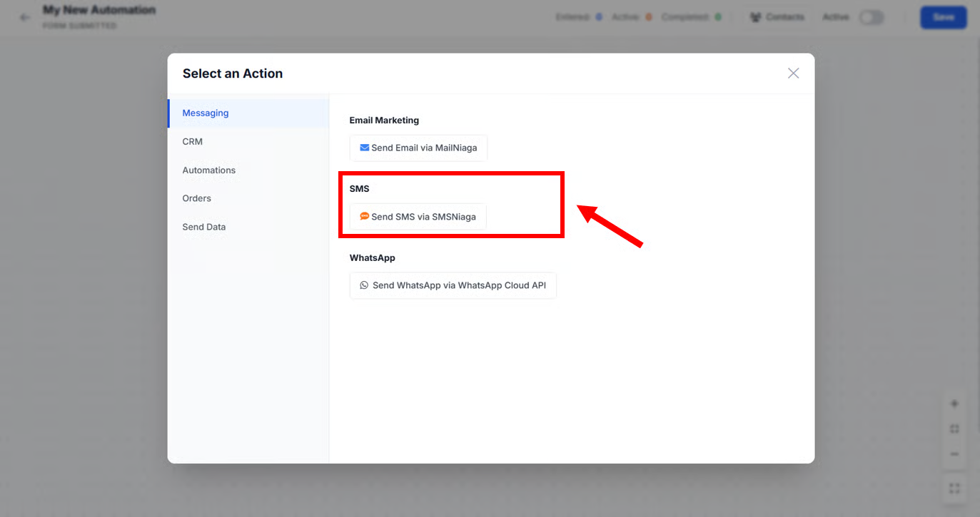Image resolution: width=980 pixels, height=517 pixels.
Task: Switch to the CRM category
Action: pos(193,141)
